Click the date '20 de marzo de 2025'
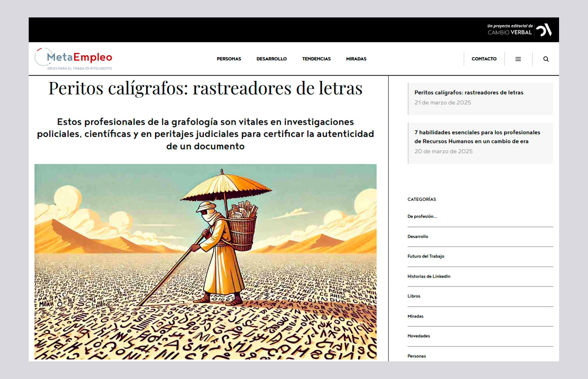Image resolution: width=588 pixels, height=379 pixels. (x=443, y=151)
